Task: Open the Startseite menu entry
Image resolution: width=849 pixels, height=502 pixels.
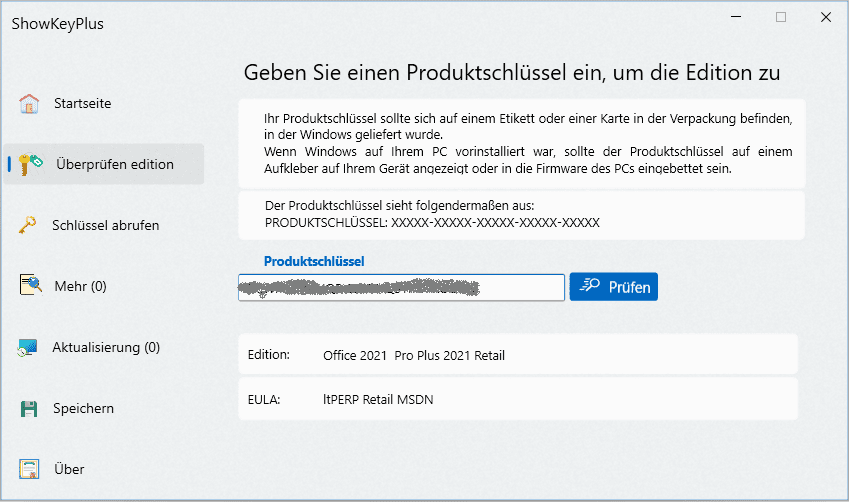Action: 82,103
